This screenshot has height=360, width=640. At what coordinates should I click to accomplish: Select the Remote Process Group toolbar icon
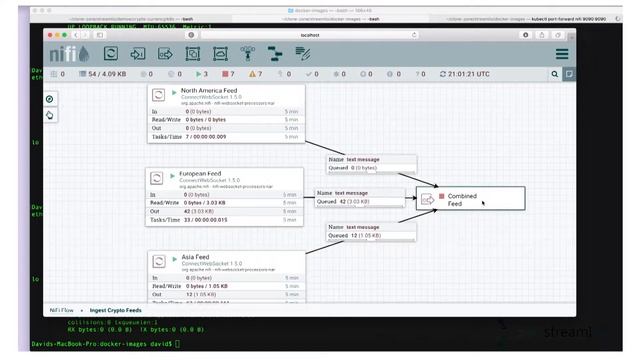(x=220, y=54)
